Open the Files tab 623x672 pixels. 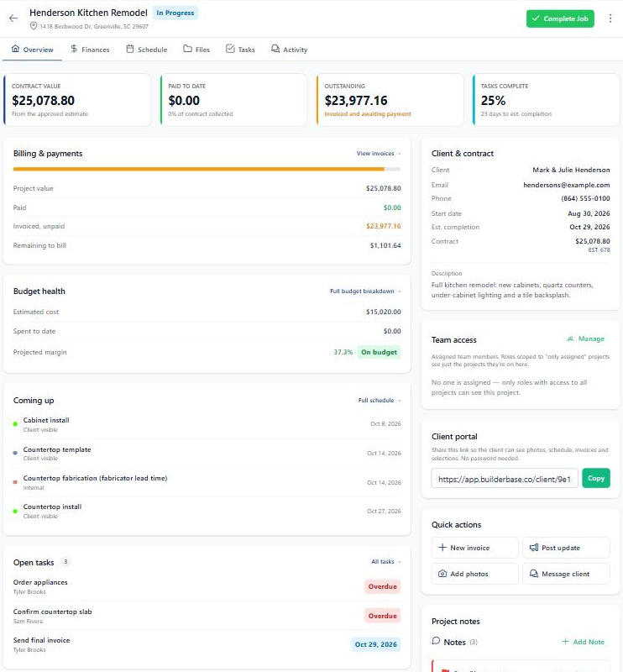pyautogui.click(x=196, y=50)
